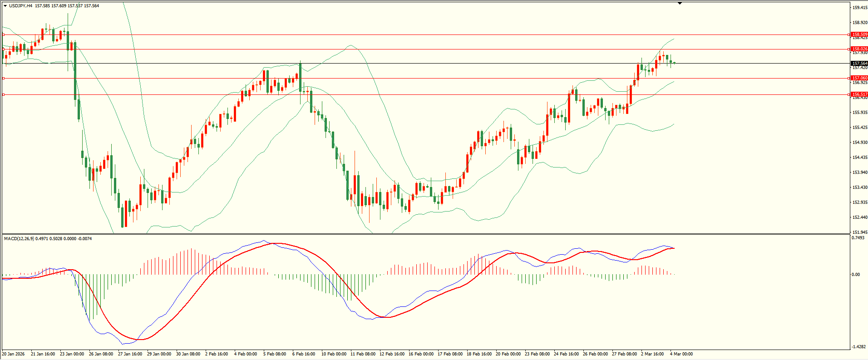Image resolution: width=868 pixels, height=360 pixels.
Task: Click the MACD -1.4282 scale value
Action: click(858, 347)
